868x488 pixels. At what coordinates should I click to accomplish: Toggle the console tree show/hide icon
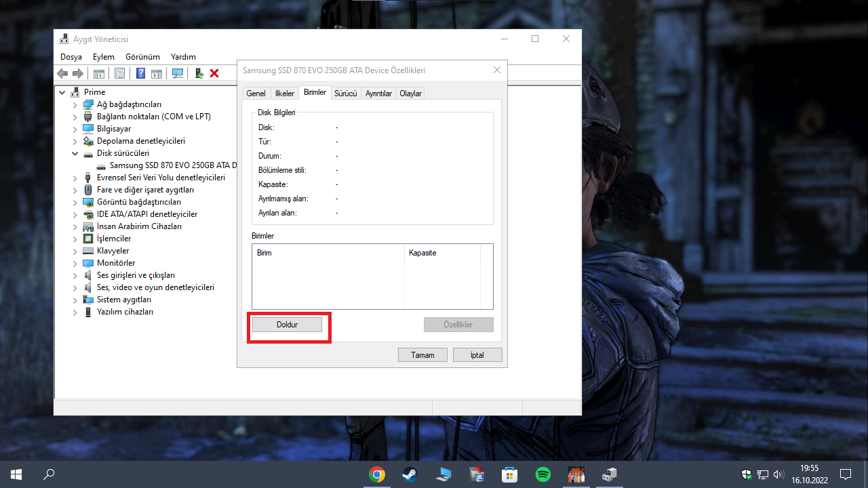coord(99,73)
